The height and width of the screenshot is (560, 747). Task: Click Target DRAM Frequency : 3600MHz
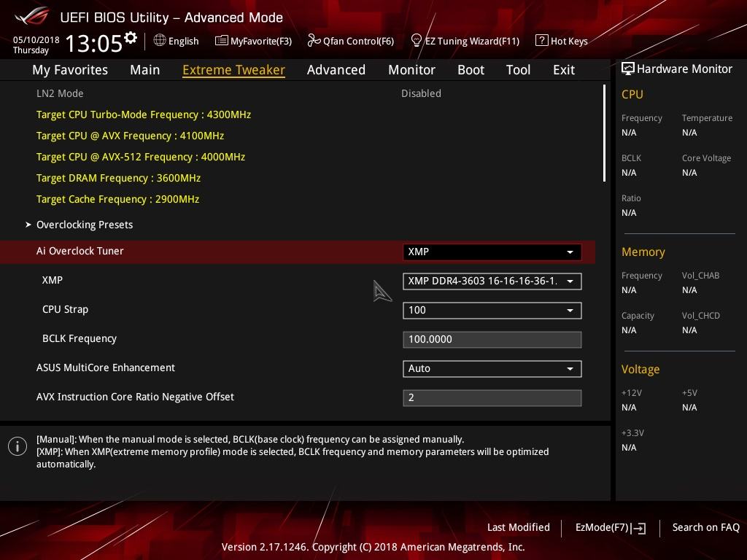118,178
